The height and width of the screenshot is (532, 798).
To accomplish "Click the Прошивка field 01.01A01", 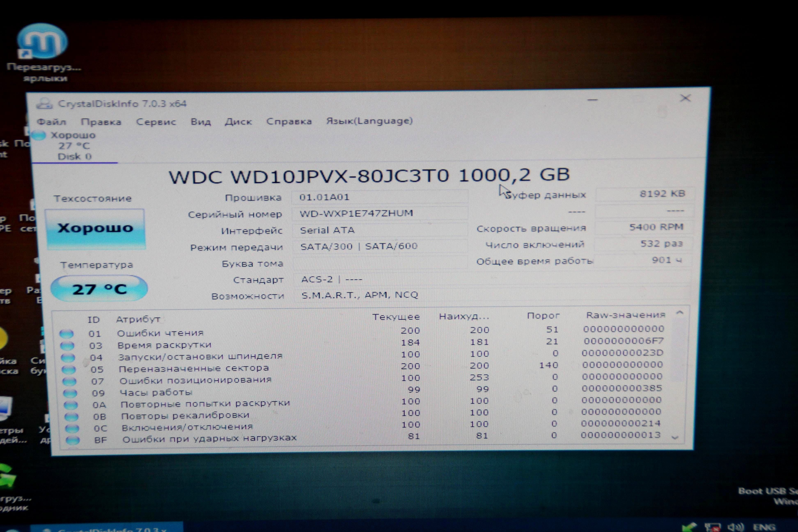I will [380, 197].
